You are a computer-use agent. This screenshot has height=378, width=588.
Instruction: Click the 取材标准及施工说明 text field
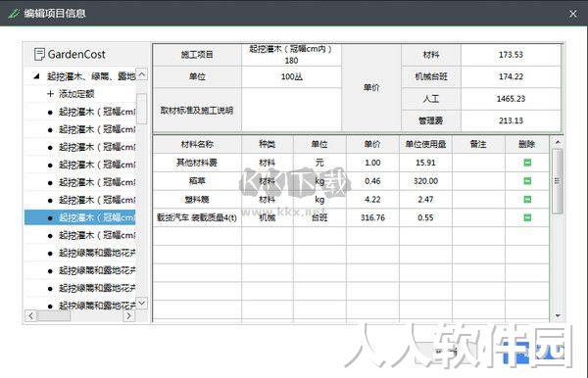tap(291, 110)
